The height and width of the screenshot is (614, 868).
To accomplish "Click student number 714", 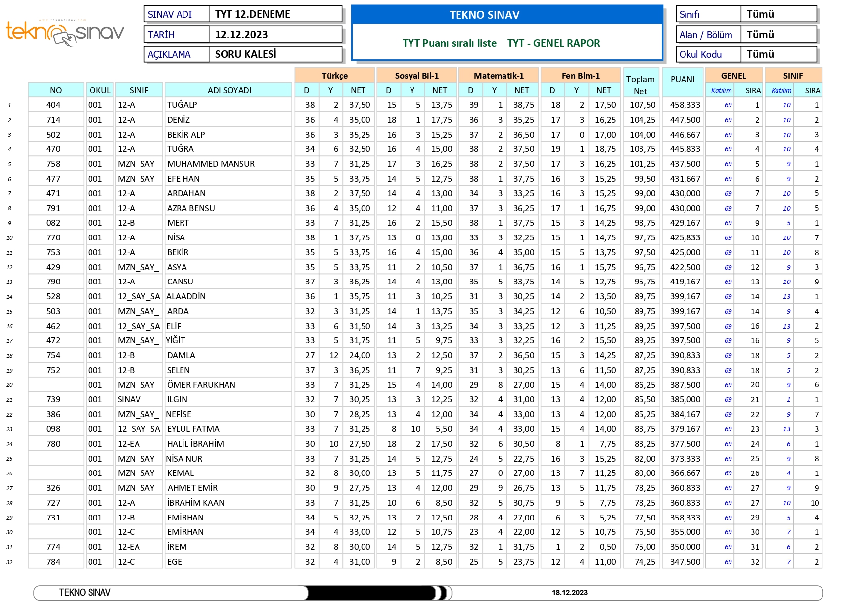I will [53, 120].
